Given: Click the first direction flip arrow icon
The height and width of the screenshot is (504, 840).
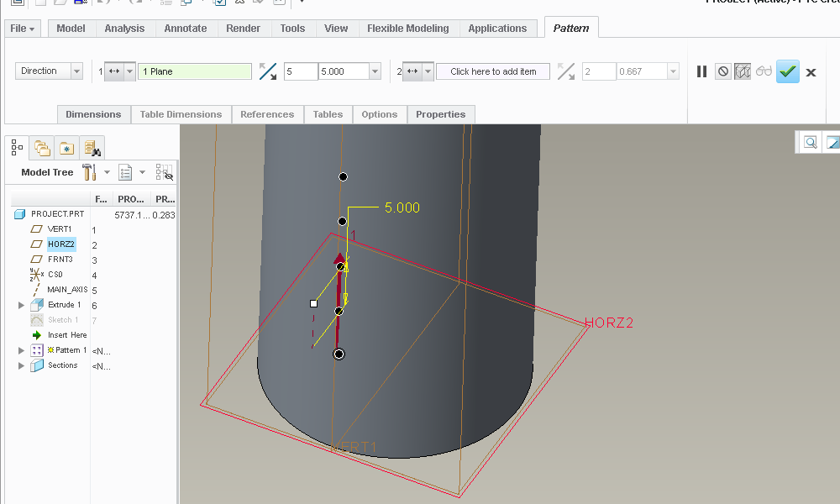Looking at the screenshot, I should coord(267,71).
